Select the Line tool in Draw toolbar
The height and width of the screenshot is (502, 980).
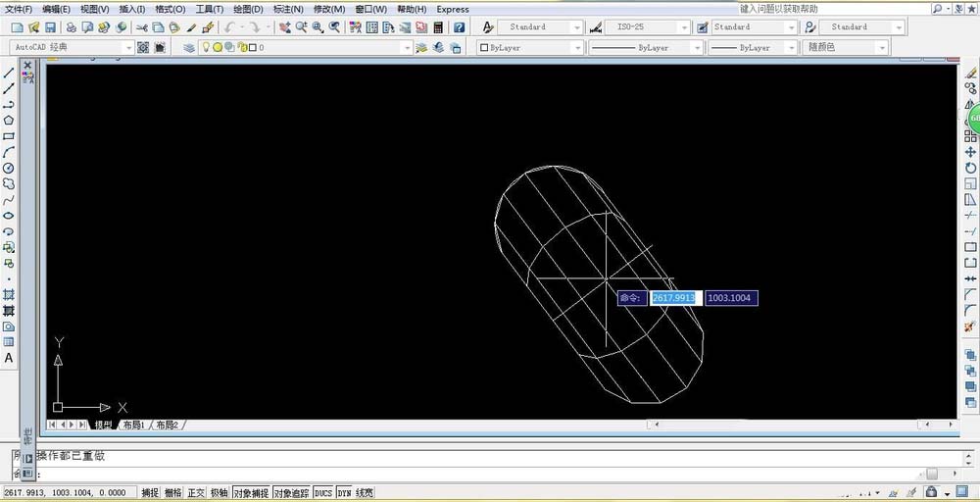coord(9,73)
